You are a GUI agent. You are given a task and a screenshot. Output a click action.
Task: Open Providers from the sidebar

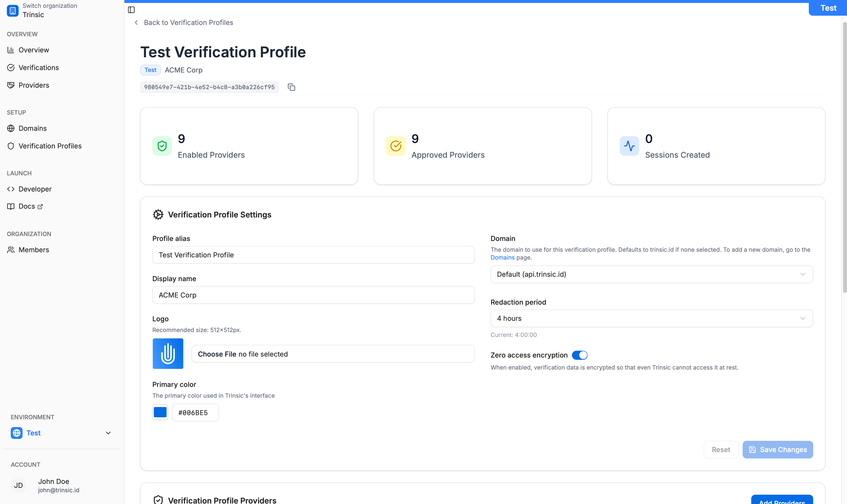point(34,85)
